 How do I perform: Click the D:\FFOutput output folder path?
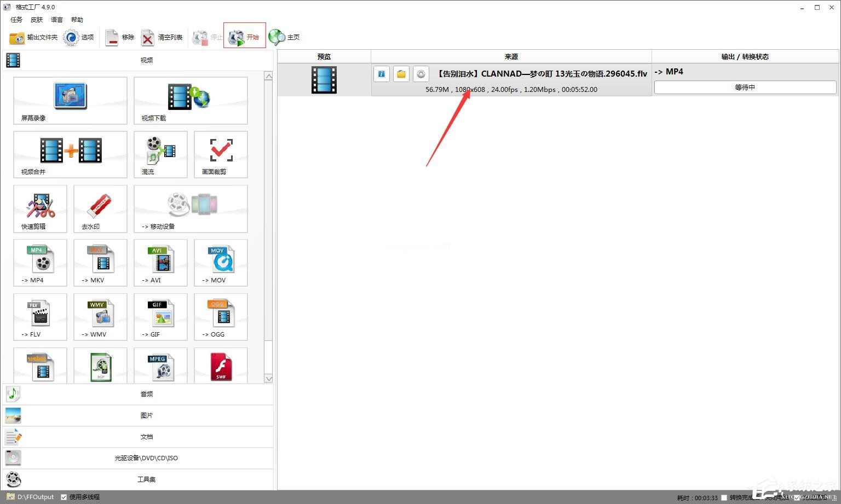(35, 497)
